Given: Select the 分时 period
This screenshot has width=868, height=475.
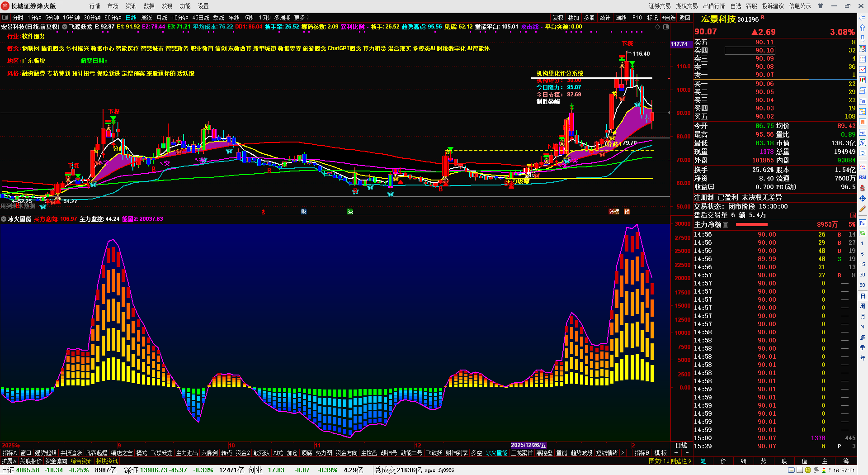Looking at the screenshot, I should [18, 18].
